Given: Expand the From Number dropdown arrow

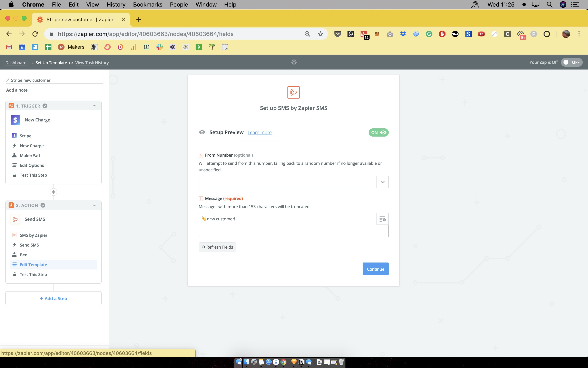Looking at the screenshot, I should pos(382,182).
